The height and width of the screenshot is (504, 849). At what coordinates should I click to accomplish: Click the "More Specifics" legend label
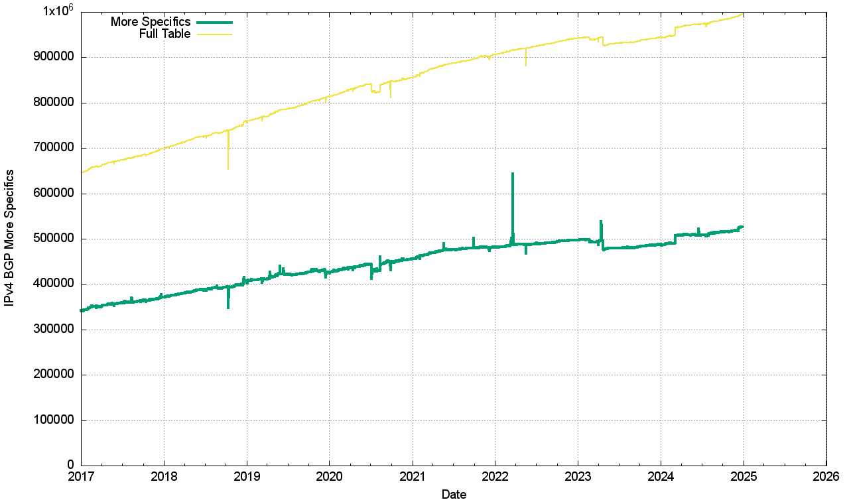(151, 23)
